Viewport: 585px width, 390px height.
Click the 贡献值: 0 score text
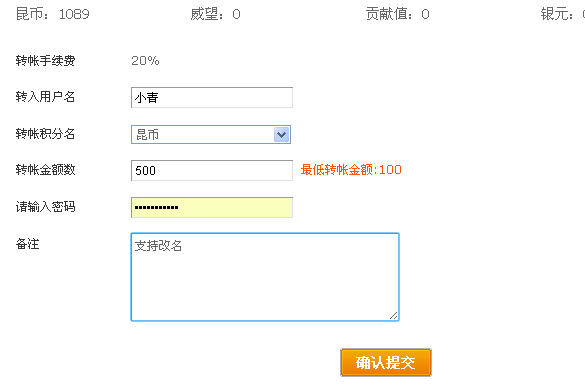[x=398, y=14]
